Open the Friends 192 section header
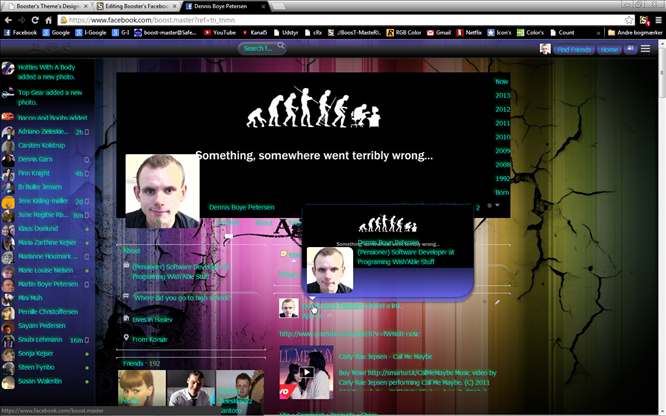 pyautogui.click(x=141, y=364)
